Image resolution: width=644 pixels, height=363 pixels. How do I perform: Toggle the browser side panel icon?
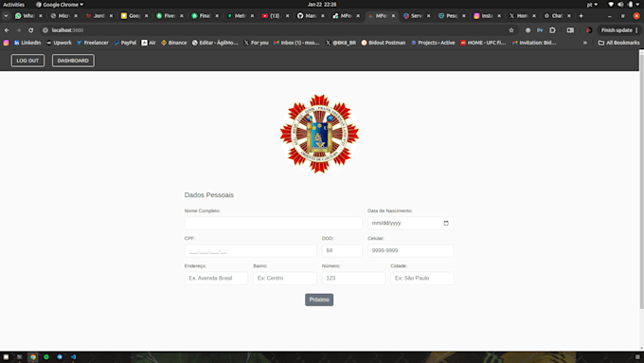[570, 30]
